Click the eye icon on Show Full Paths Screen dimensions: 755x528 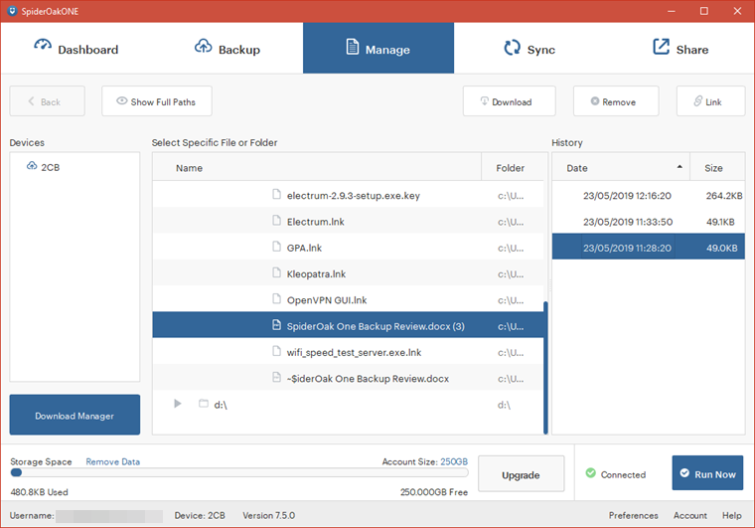[x=122, y=101]
